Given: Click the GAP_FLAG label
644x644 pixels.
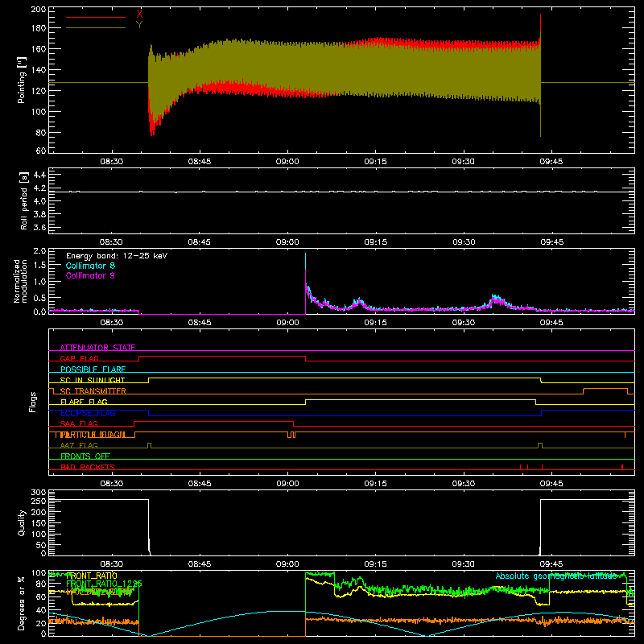Looking at the screenshot, I should [79, 358].
